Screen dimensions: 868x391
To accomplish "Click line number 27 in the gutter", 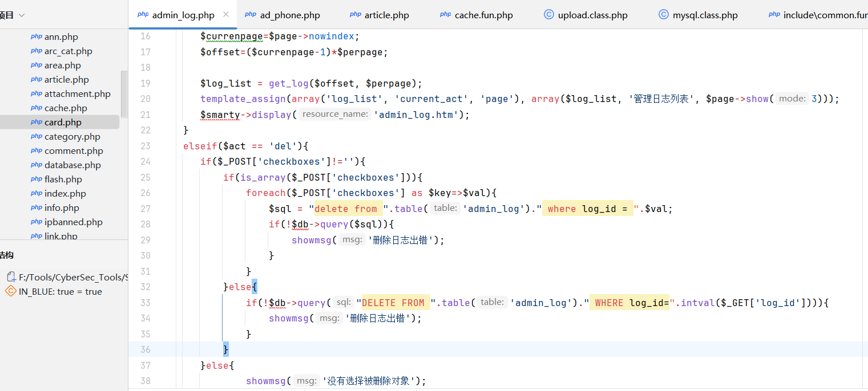I will (146, 209).
